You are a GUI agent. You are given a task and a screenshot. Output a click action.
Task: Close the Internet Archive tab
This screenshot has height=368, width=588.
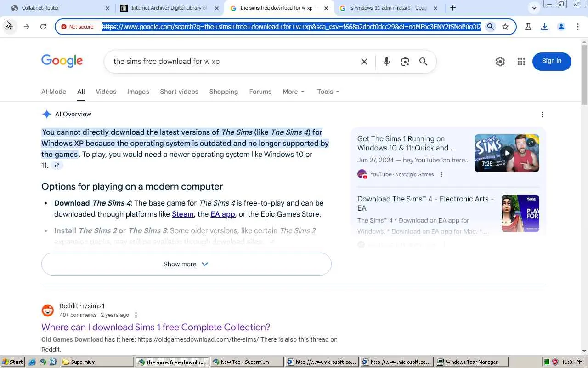(217, 8)
